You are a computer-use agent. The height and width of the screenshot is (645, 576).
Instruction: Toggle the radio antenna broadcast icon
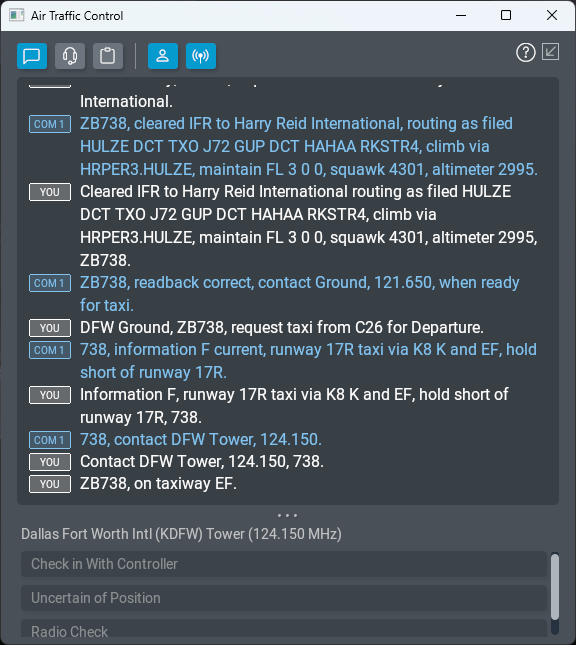point(201,56)
